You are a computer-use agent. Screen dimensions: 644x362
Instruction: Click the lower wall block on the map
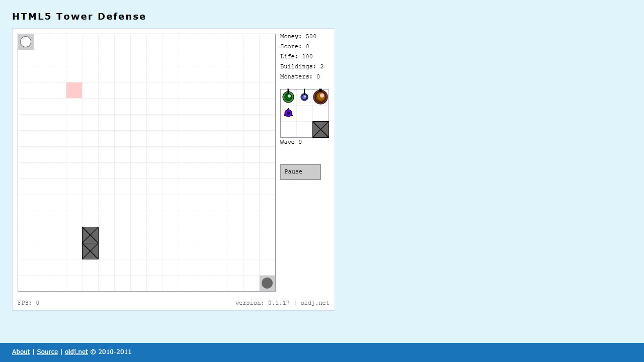(90, 251)
